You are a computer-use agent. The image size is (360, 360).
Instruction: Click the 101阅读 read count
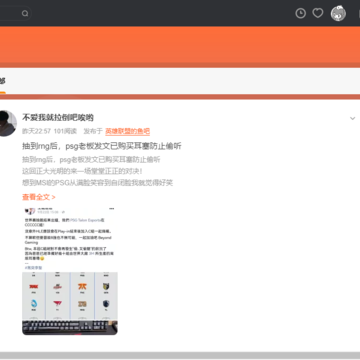point(65,131)
